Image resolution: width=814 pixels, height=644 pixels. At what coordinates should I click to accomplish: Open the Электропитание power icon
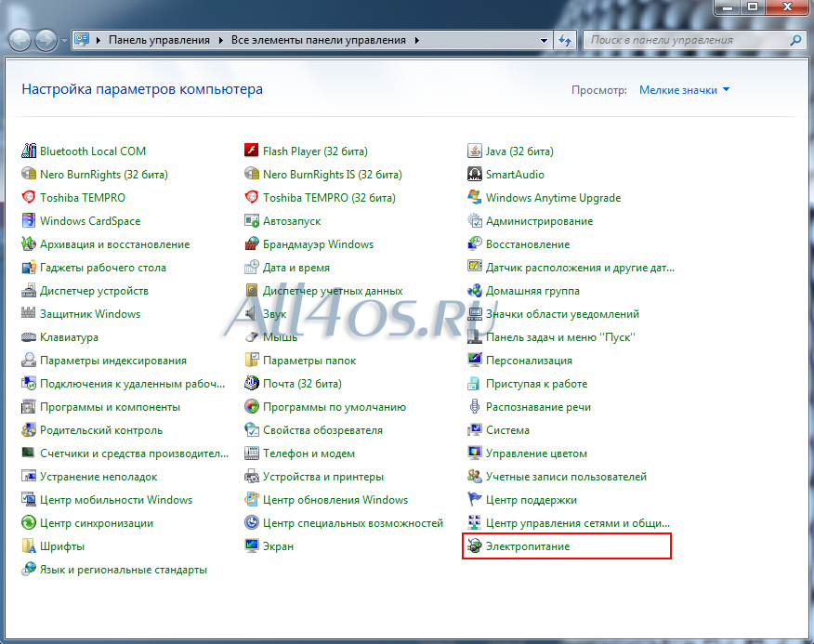coord(475,546)
